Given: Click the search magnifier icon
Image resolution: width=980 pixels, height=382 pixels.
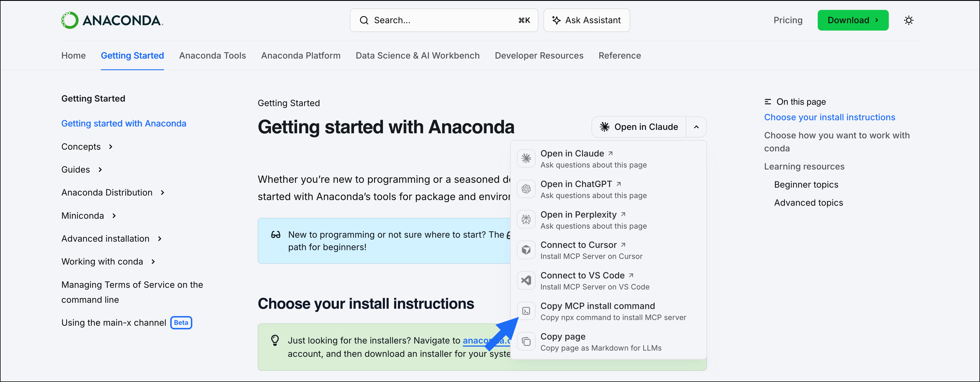Looking at the screenshot, I should pos(364,20).
